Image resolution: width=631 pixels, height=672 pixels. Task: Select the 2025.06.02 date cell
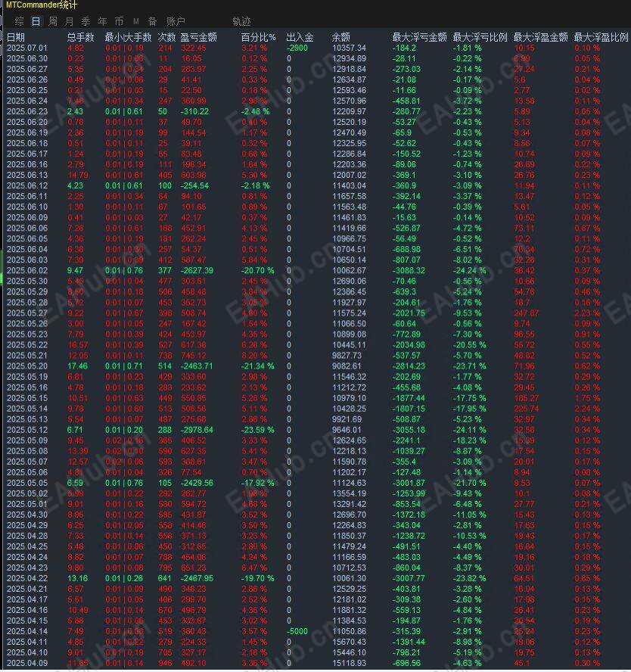(27, 270)
